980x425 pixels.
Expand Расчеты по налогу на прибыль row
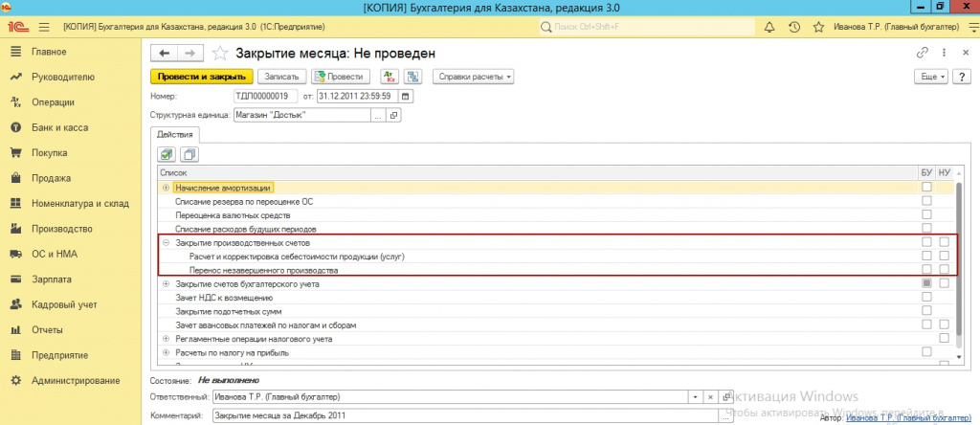coord(166,352)
